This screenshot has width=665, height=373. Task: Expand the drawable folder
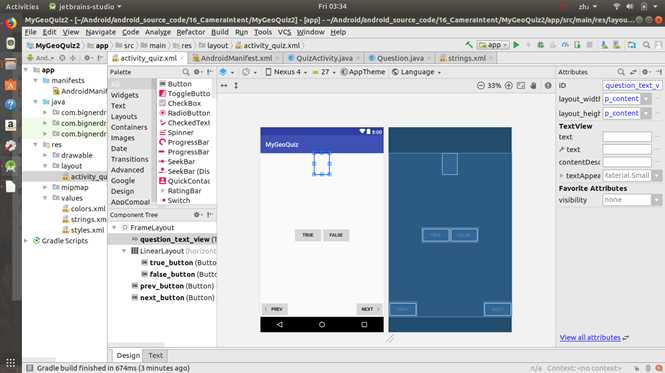coord(45,155)
